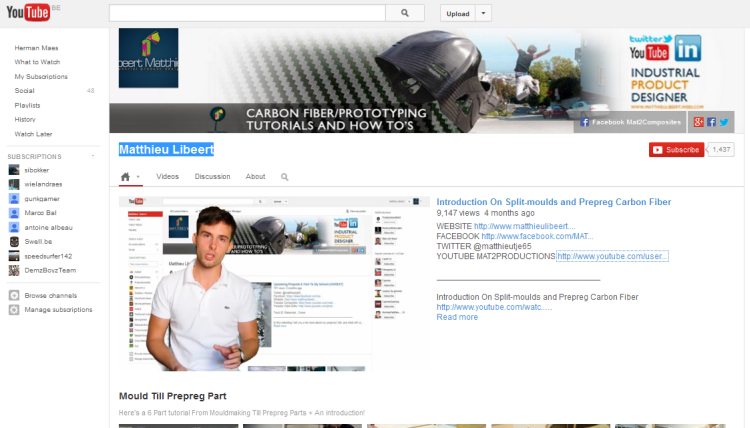750x428 pixels.
Task: Open wielandraes channel avatar
Action: click(14, 184)
